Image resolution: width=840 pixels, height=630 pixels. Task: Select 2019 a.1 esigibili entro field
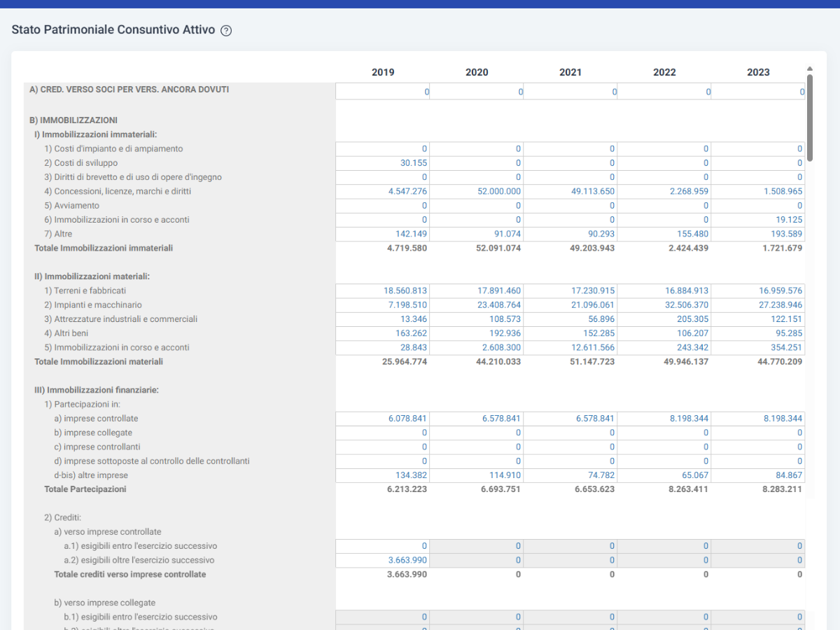tap(383, 546)
